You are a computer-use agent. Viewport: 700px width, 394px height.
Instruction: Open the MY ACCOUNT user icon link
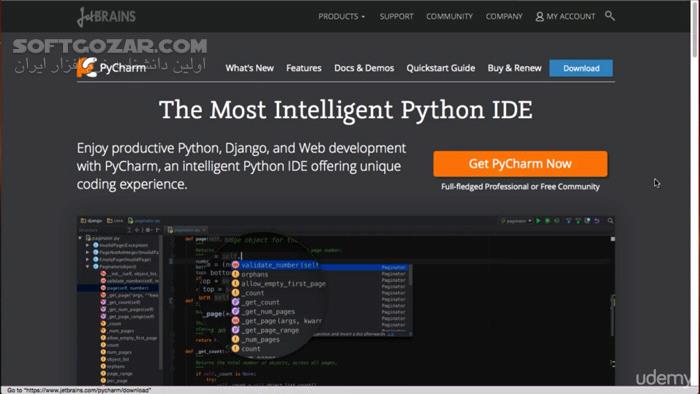pos(565,17)
